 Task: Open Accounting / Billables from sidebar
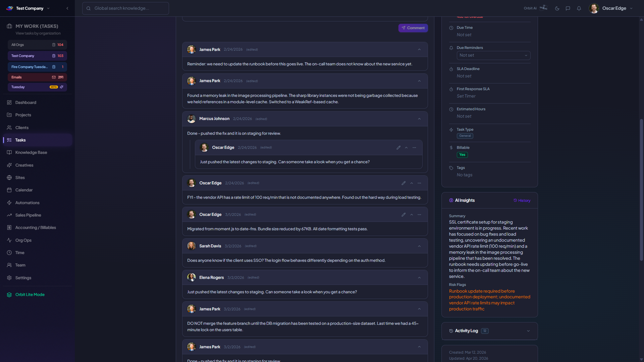(x=37, y=228)
